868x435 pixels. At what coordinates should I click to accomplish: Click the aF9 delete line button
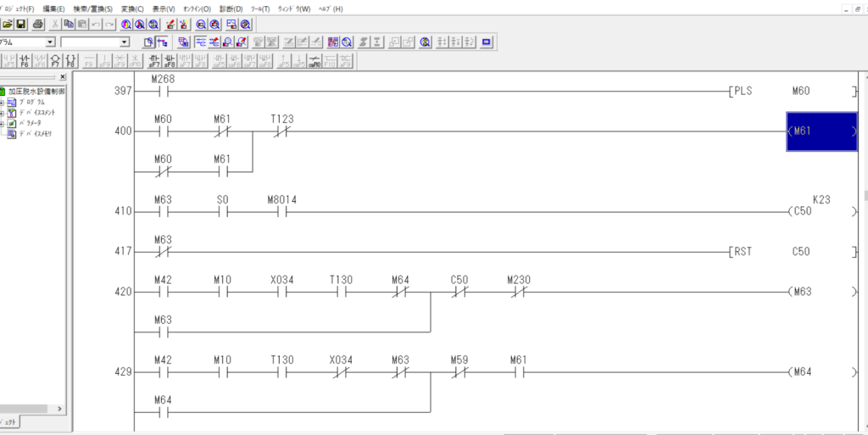346,60
